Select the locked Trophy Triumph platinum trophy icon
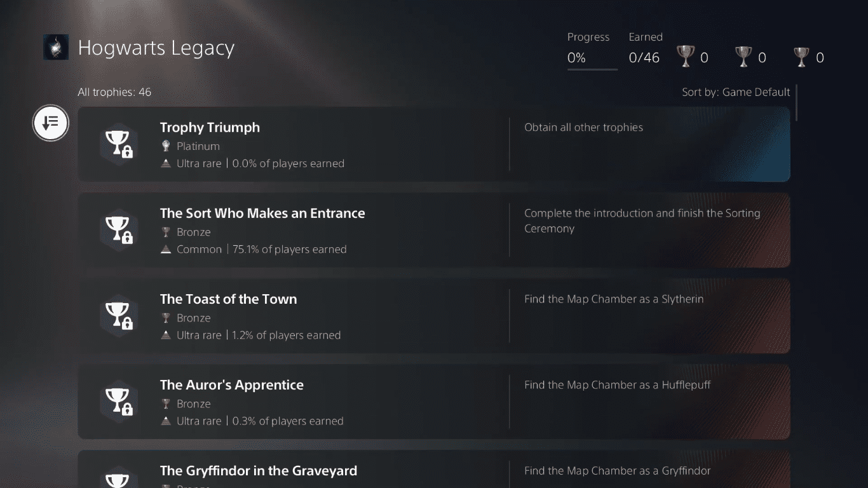The image size is (868, 488). [x=119, y=144]
